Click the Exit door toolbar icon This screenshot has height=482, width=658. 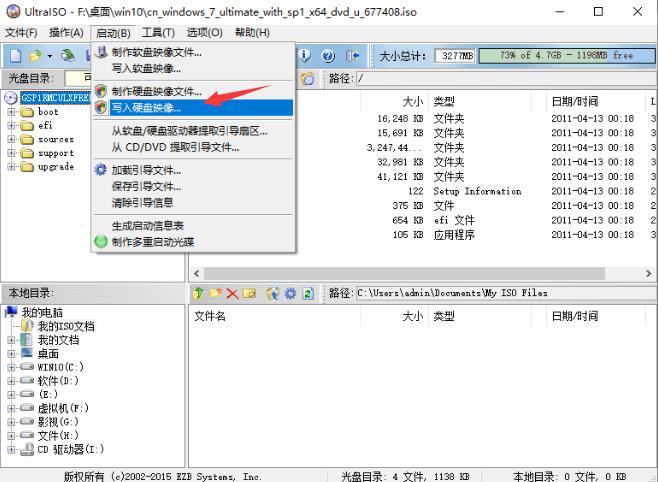pyautogui.click(x=352, y=55)
